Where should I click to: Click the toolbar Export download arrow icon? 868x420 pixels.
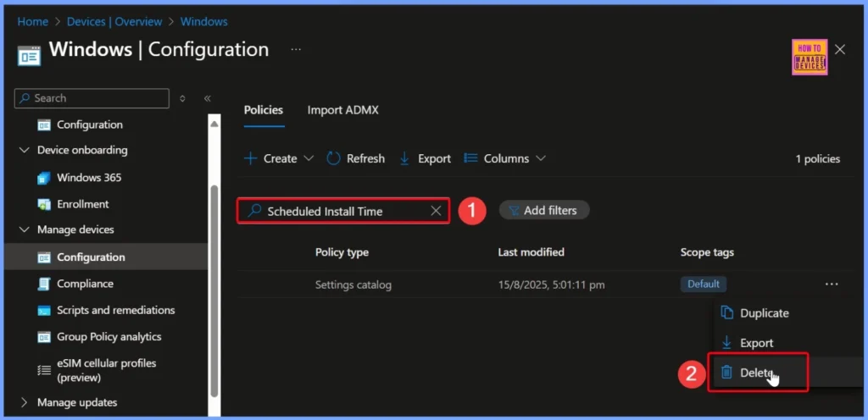point(404,158)
